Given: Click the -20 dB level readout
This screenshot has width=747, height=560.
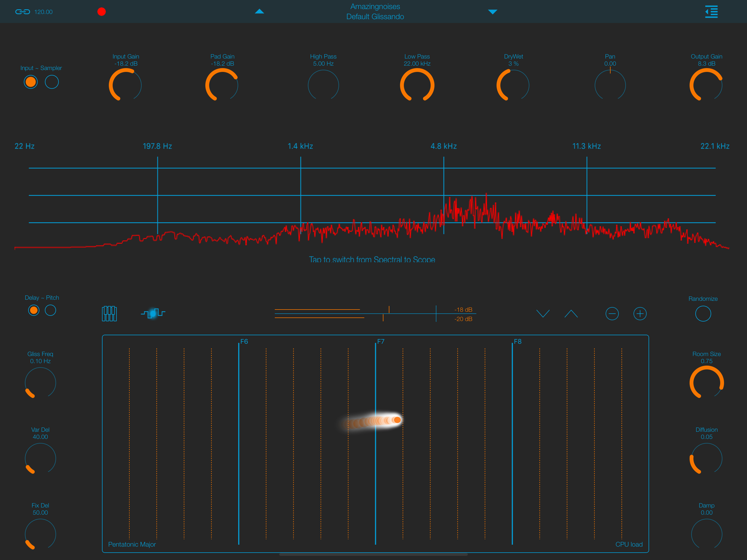Looking at the screenshot, I should coord(463,319).
